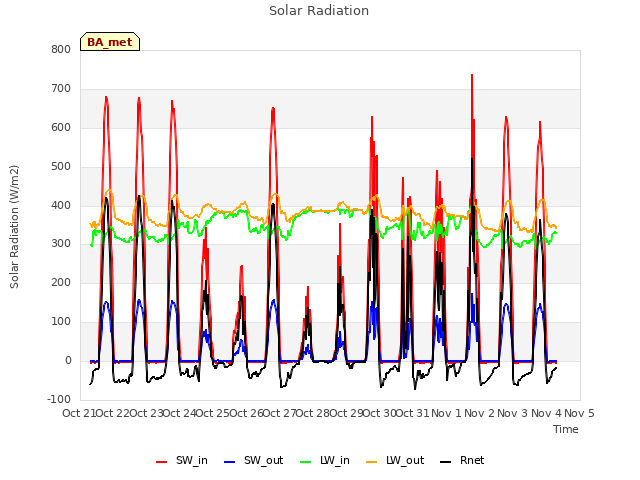Click the tallest SW_in peak on Nov 2
The width and height of the screenshot is (640, 480).
coord(472,75)
